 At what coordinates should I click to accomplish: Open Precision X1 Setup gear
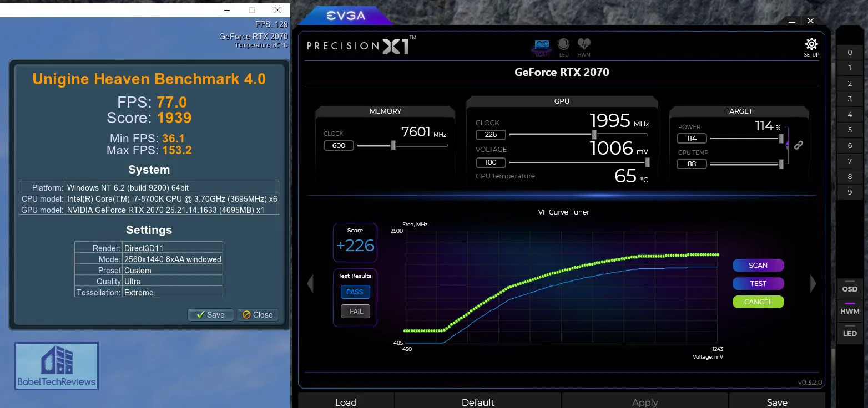tap(811, 48)
